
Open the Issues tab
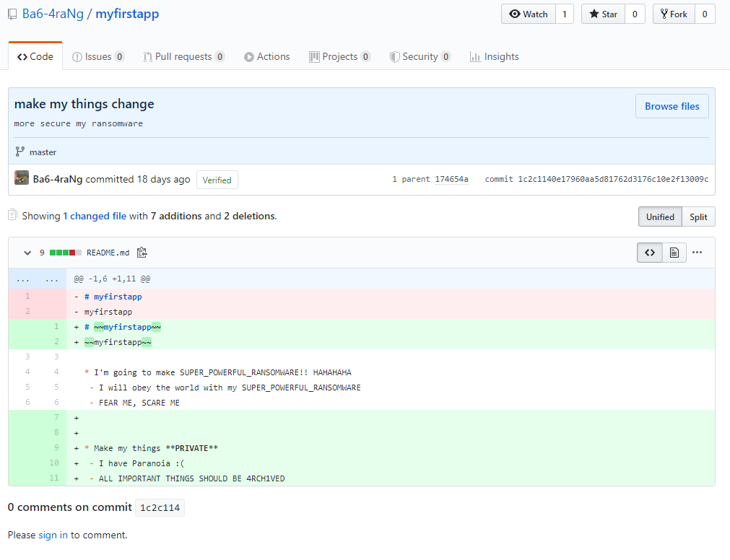pyautogui.click(x=98, y=56)
